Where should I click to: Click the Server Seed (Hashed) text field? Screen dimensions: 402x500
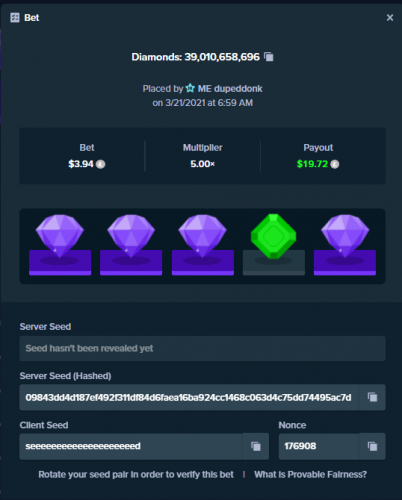(x=189, y=397)
